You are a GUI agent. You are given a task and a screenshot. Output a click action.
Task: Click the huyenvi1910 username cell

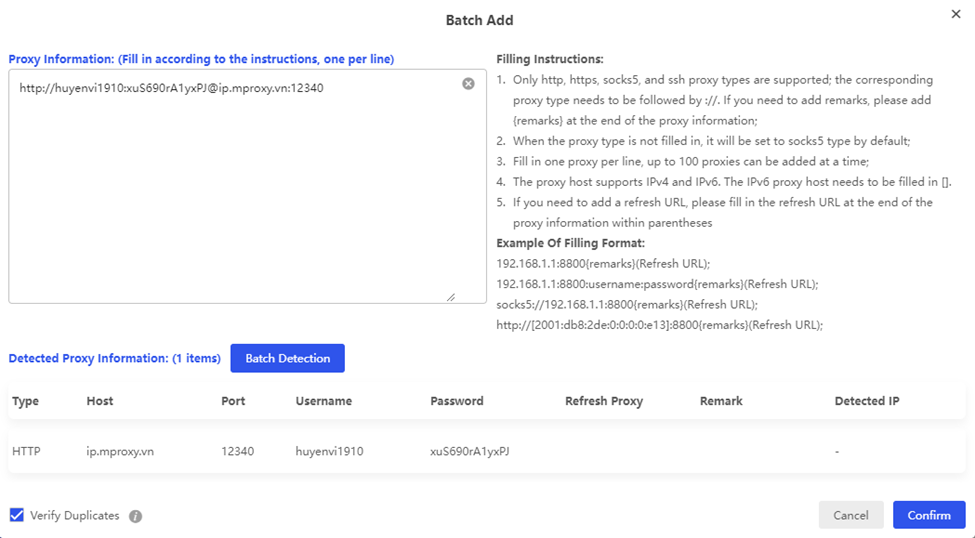(330, 451)
